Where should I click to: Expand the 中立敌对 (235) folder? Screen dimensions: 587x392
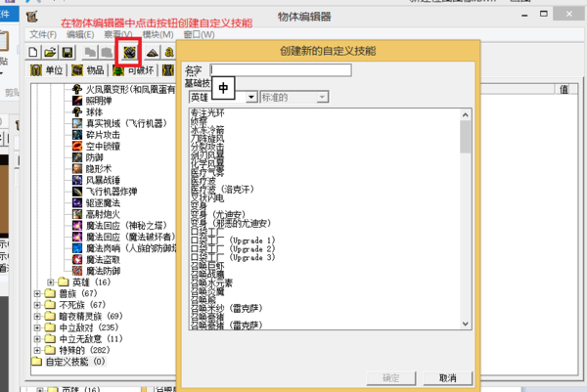(38, 327)
